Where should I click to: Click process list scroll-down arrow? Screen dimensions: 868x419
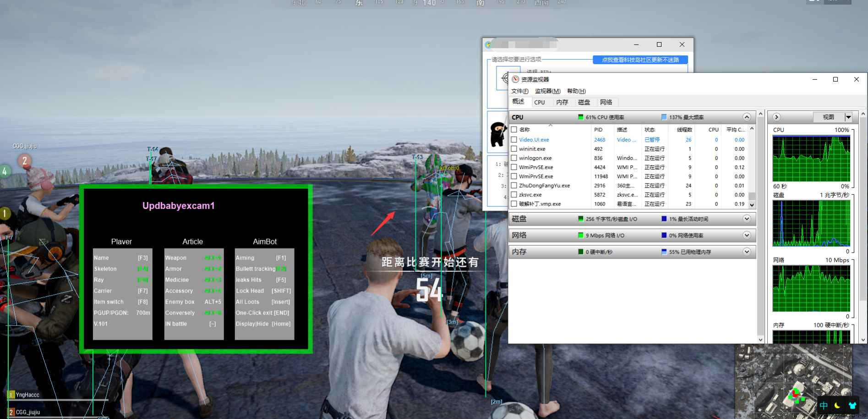[752, 204]
